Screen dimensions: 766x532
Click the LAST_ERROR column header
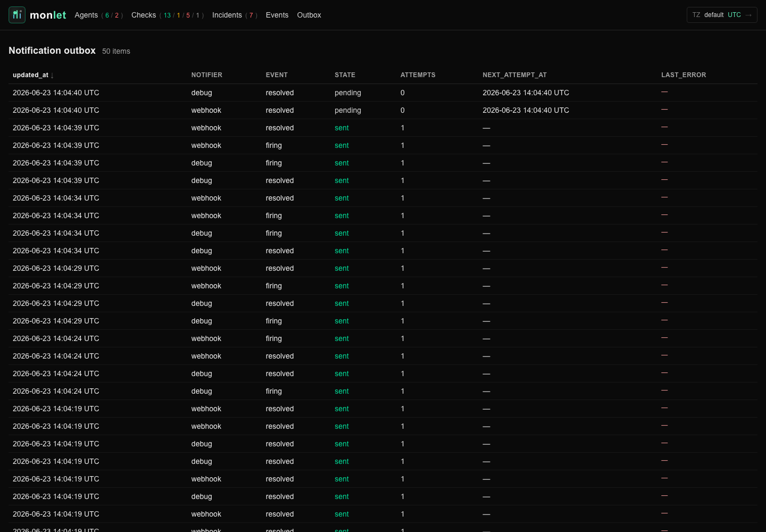coord(684,75)
